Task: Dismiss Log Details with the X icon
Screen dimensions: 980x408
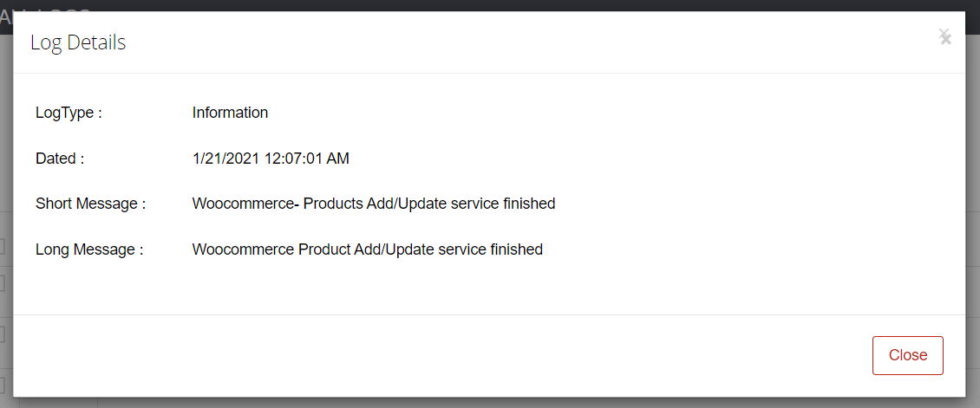Action: coord(945,36)
